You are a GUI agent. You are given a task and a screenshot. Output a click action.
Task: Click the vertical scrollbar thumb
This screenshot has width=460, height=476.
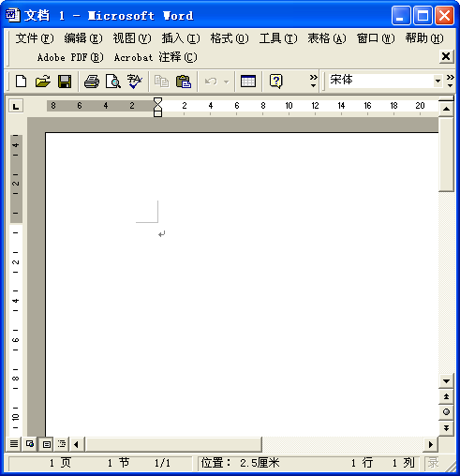[446, 155]
